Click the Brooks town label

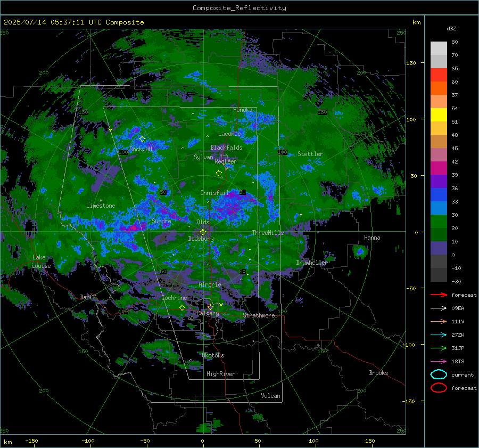[x=378, y=373]
